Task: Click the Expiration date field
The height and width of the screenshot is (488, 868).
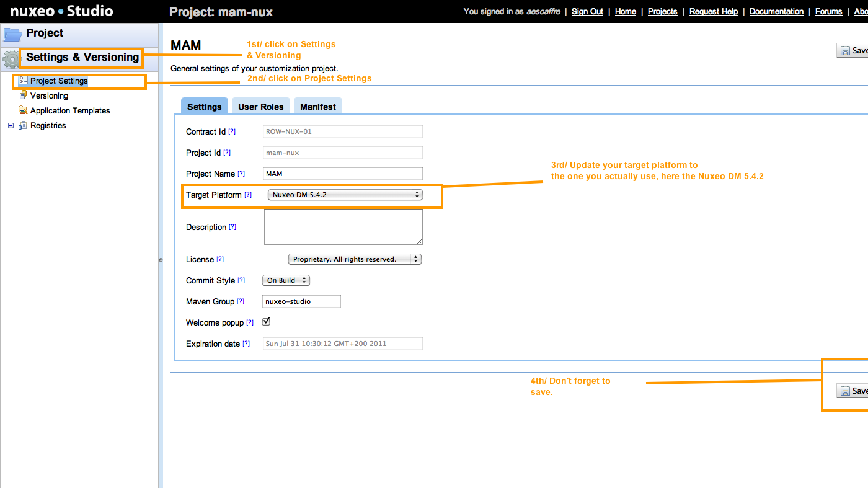Action: [x=343, y=344]
